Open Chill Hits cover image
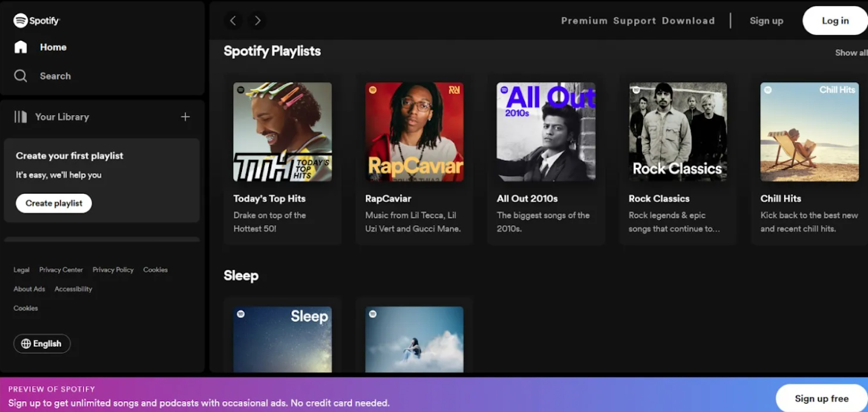The height and width of the screenshot is (412, 868). (x=809, y=132)
